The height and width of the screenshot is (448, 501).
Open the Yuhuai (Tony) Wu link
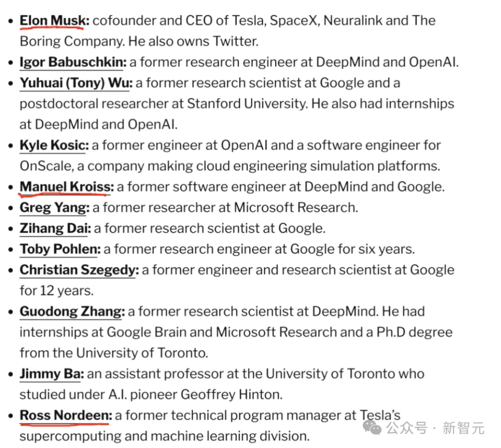(76, 83)
